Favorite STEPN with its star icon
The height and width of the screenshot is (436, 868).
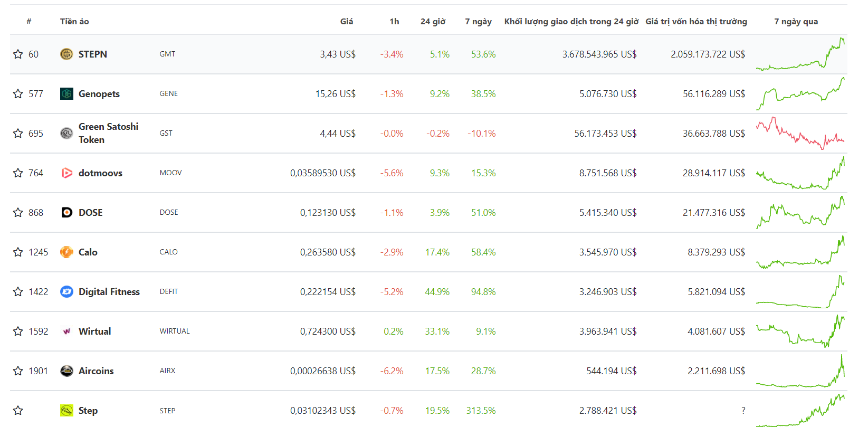coord(18,54)
